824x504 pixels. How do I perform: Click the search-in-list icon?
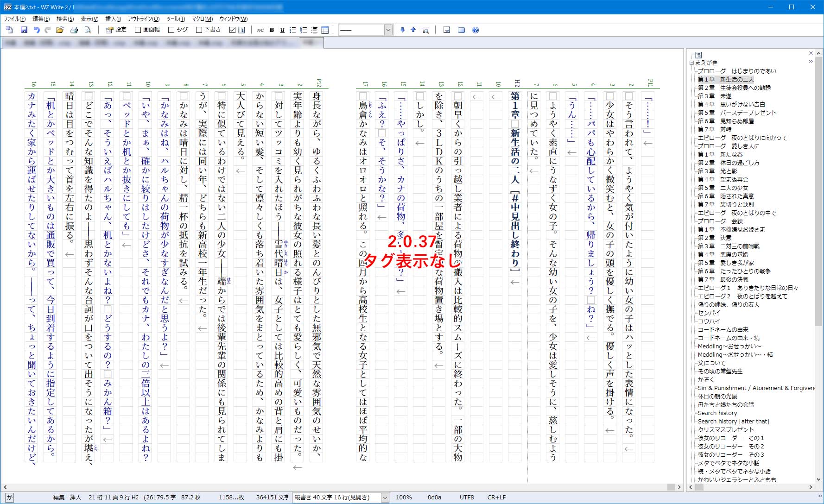425,30
